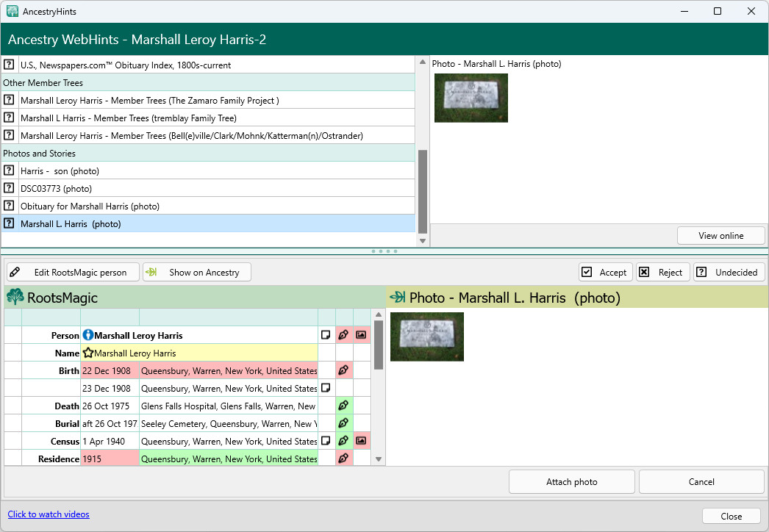
Task: Click the gravestone thumbnail in upper preview pane
Action: pyautogui.click(x=471, y=98)
